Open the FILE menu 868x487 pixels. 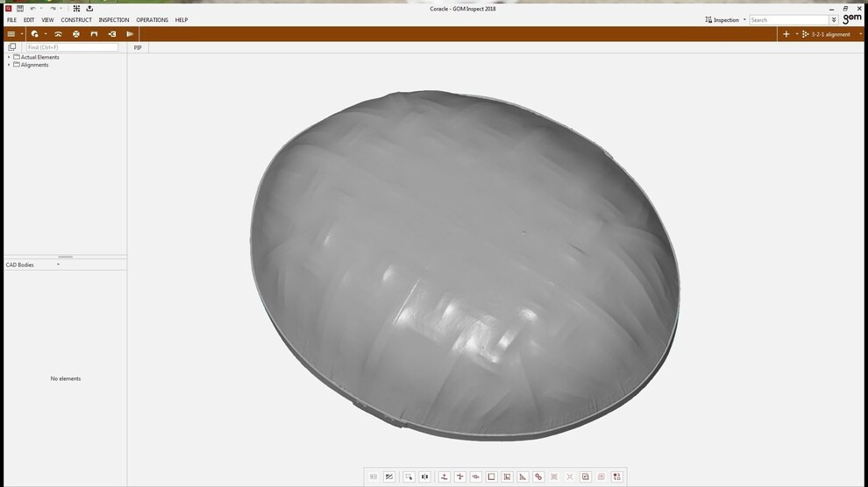[x=11, y=20]
